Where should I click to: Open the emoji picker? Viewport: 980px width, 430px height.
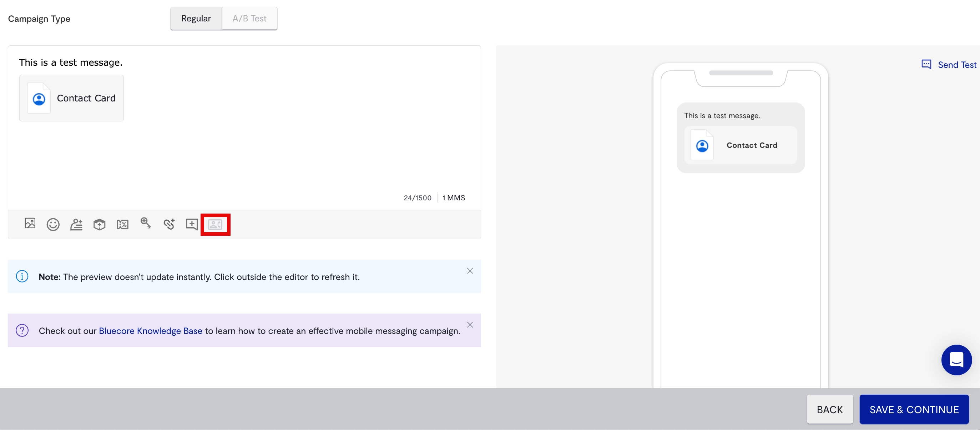tap(53, 224)
